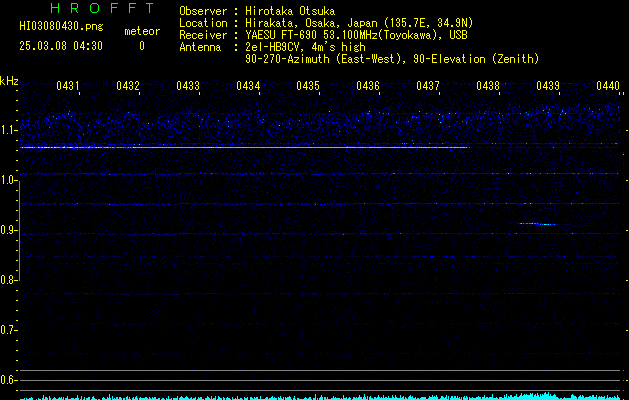Click the 0437 time marker
629x400 pixels.
(x=428, y=85)
